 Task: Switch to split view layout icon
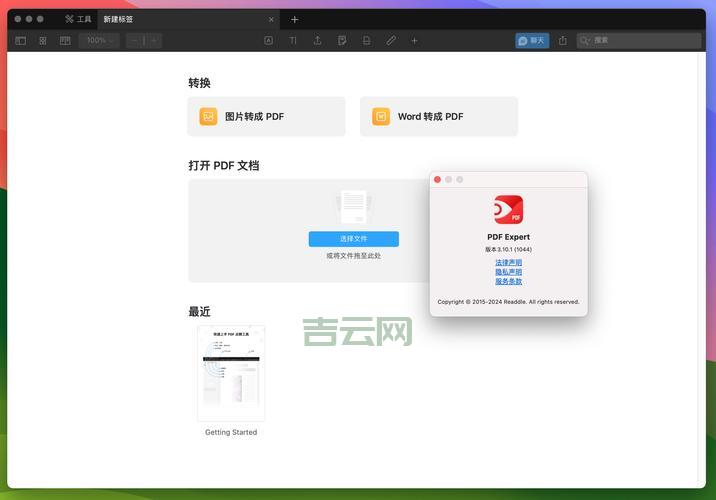coord(65,41)
